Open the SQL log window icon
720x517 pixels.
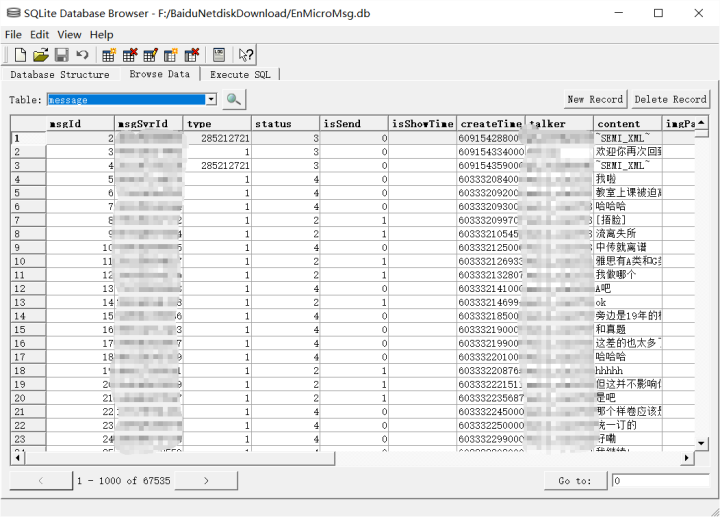click(x=219, y=55)
